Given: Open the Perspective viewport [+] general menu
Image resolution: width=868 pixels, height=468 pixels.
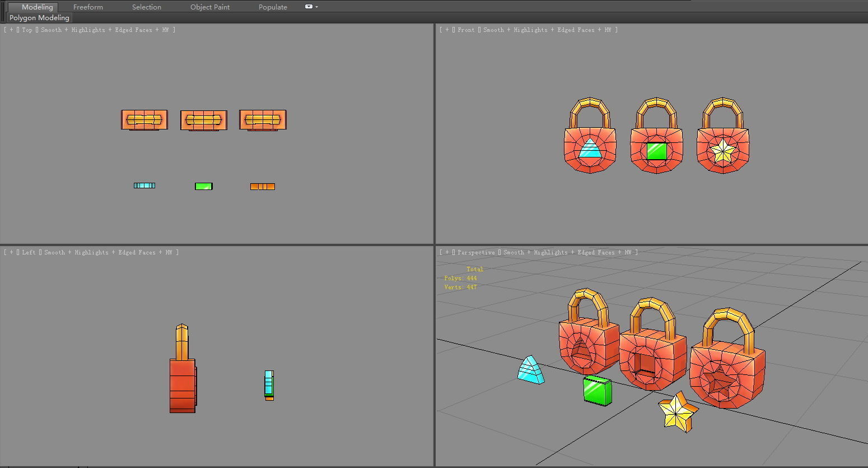Looking at the screenshot, I should coord(448,252).
